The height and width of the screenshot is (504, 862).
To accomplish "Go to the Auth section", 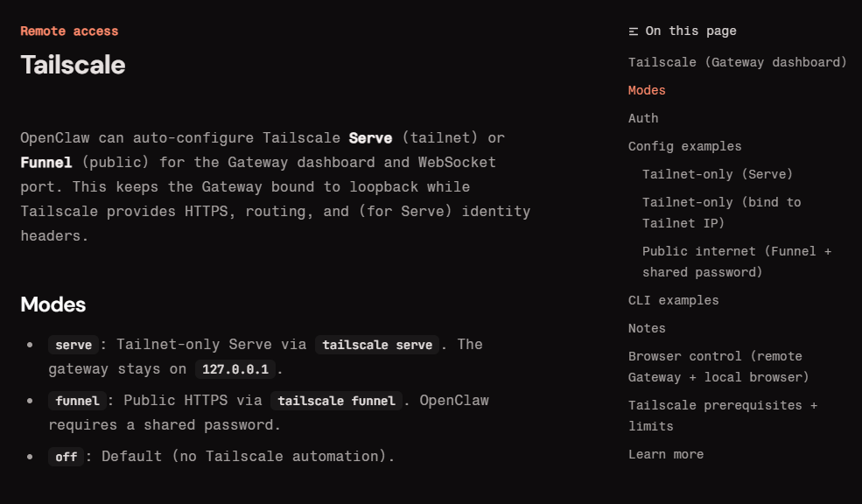I will click(x=643, y=118).
